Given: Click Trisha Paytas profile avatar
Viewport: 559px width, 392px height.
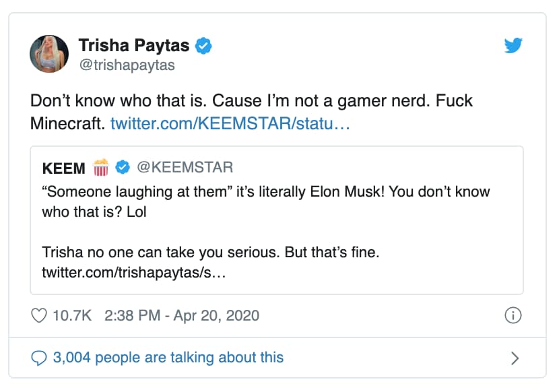Looking at the screenshot, I should [48, 54].
